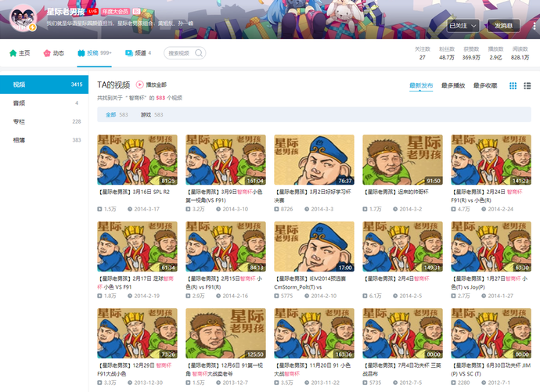Select 专栏 in the sidebar

[44, 121]
